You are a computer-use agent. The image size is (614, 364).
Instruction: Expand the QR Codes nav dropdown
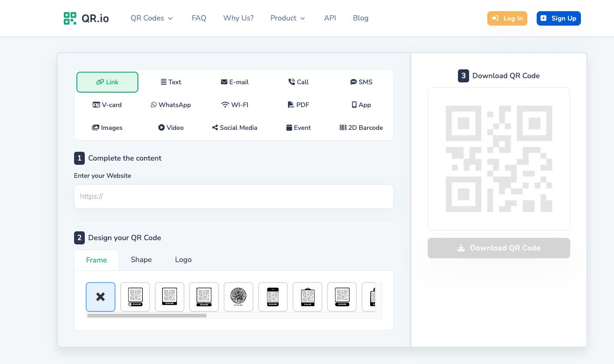point(151,18)
